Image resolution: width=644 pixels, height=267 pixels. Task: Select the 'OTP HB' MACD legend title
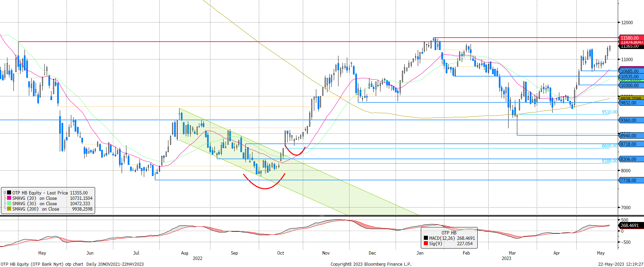[449, 233]
